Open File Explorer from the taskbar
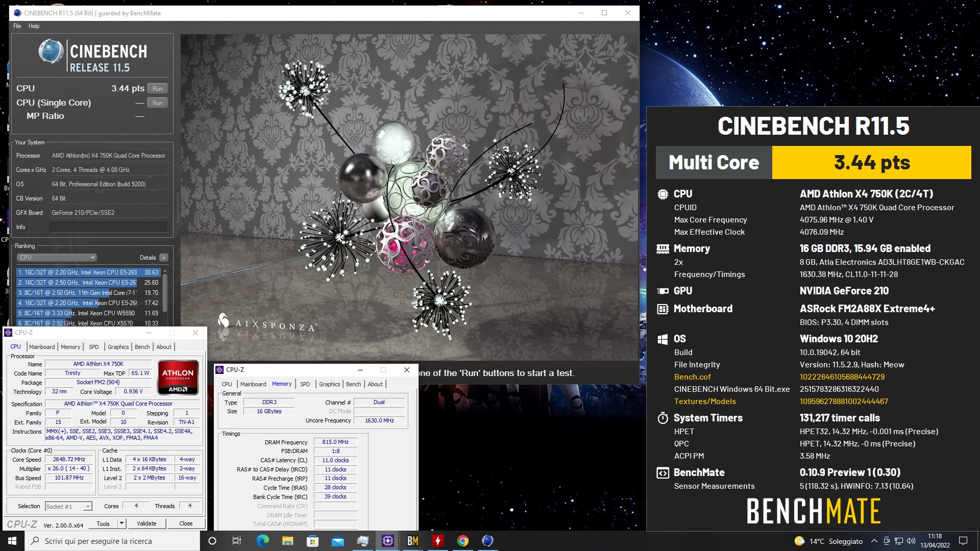 click(x=287, y=541)
